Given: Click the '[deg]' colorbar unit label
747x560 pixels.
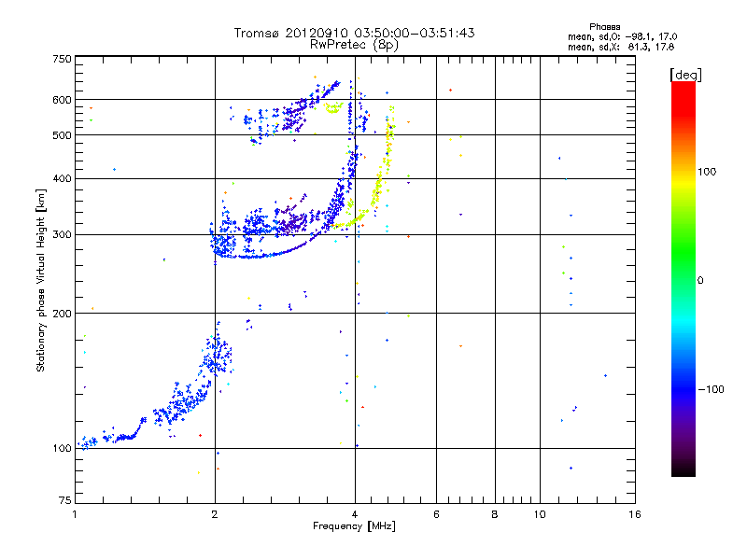Looking at the screenshot, I should [x=685, y=75].
